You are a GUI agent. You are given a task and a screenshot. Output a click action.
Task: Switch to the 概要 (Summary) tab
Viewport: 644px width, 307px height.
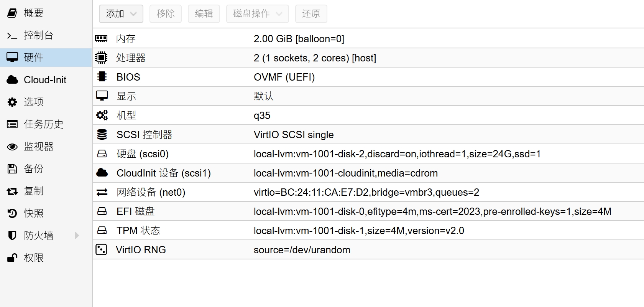(33, 13)
